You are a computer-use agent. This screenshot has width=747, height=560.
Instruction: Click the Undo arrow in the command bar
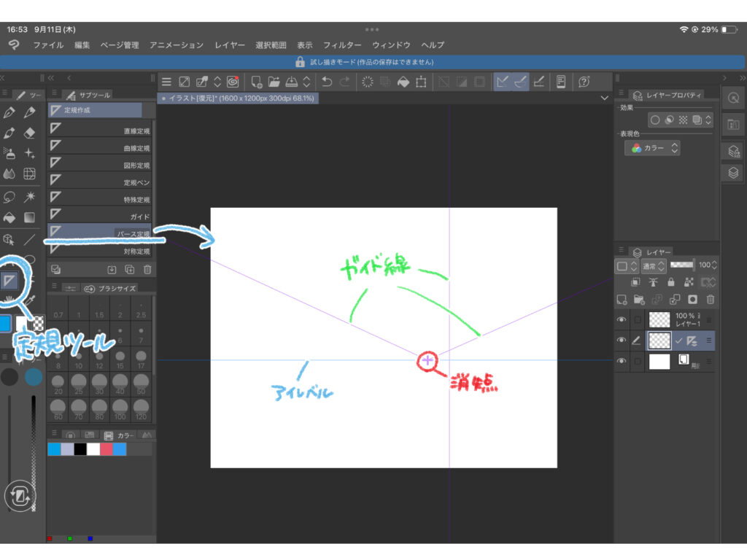[328, 82]
